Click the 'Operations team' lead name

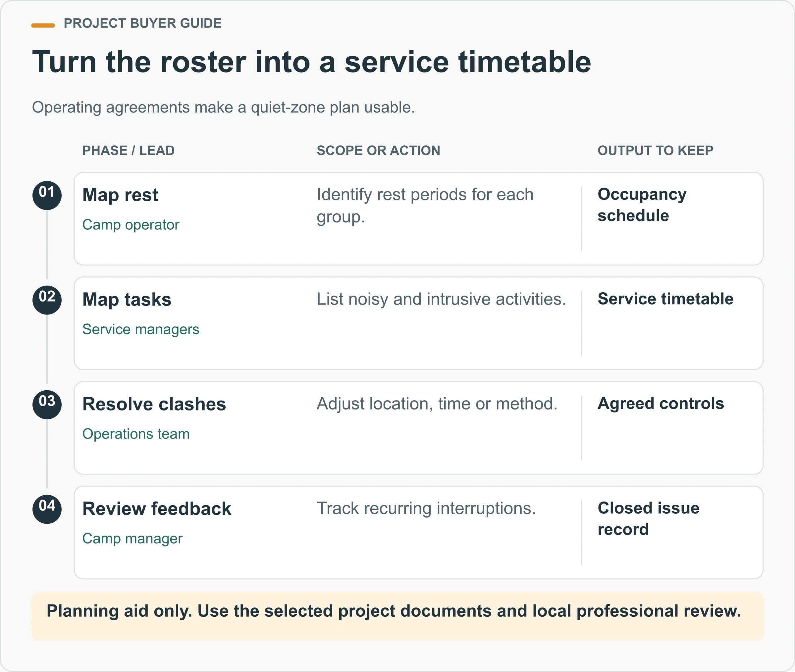point(136,434)
